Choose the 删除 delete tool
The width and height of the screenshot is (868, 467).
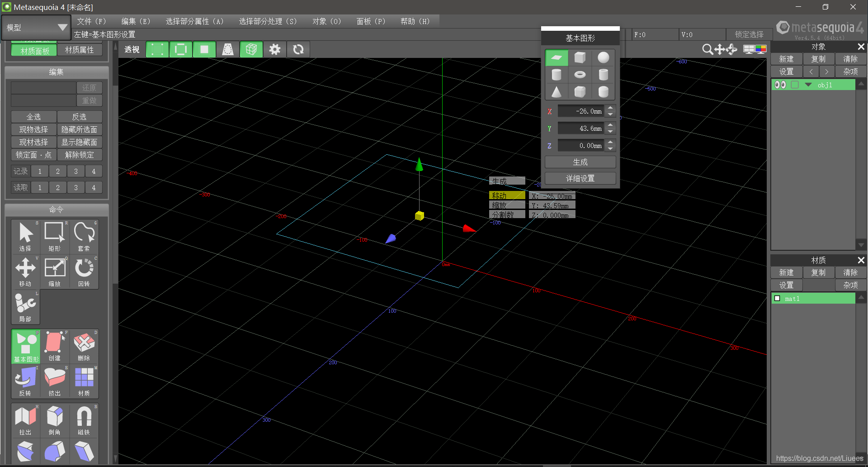[84, 347]
